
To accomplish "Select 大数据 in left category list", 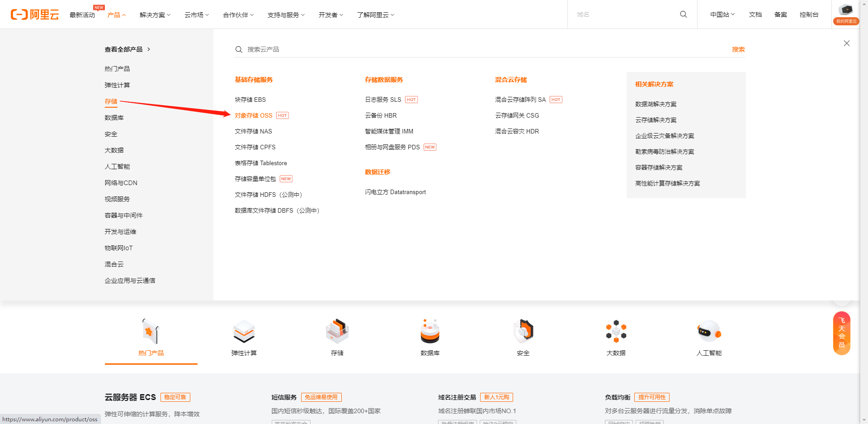I will point(114,150).
